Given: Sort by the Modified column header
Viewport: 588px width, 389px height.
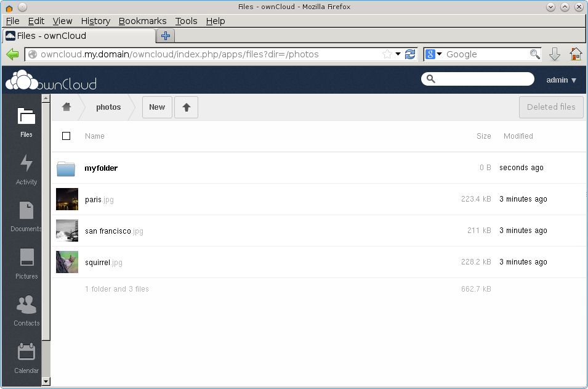Looking at the screenshot, I should click(x=518, y=136).
